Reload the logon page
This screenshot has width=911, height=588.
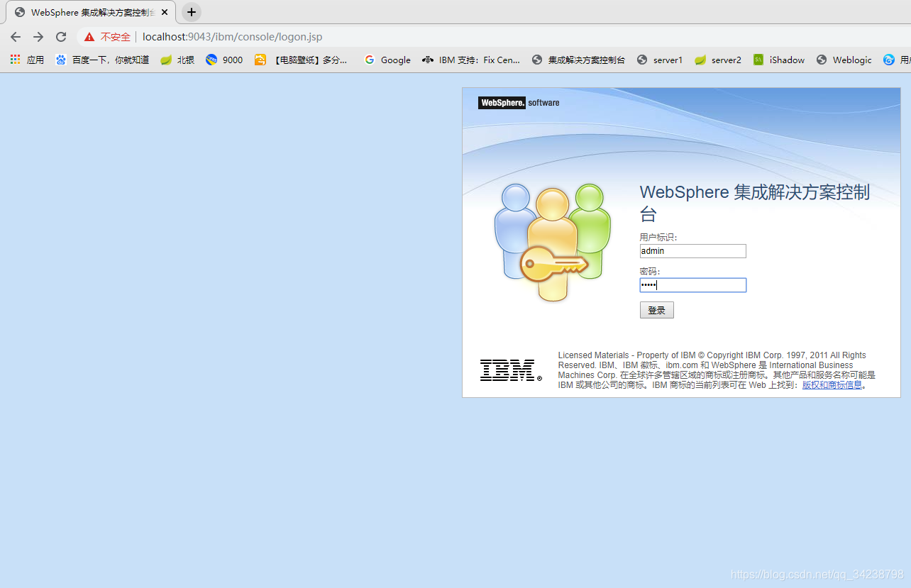coord(61,37)
